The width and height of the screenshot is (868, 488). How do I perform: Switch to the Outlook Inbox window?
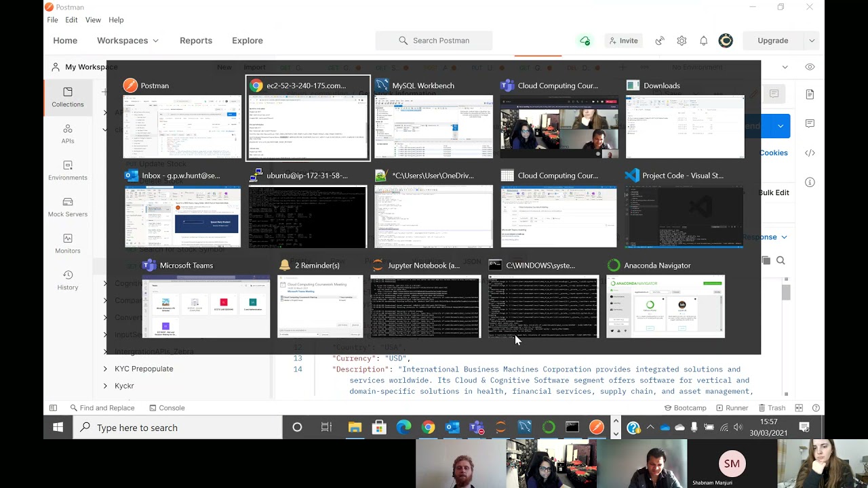(182, 217)
